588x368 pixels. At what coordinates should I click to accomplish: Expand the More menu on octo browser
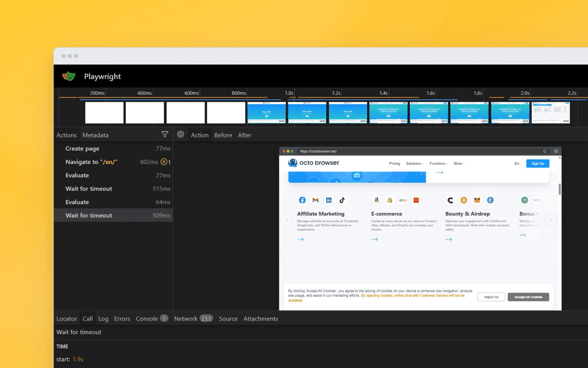click(459, 163)
